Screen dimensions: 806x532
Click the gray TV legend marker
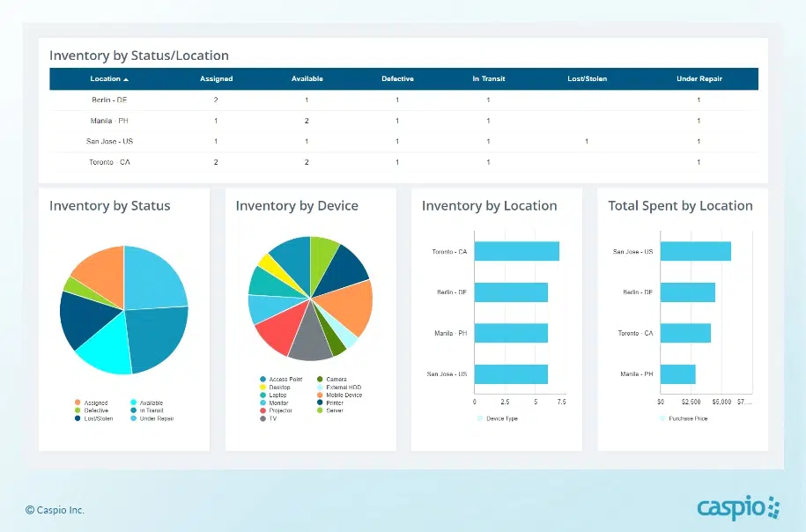tap(263, 418)
